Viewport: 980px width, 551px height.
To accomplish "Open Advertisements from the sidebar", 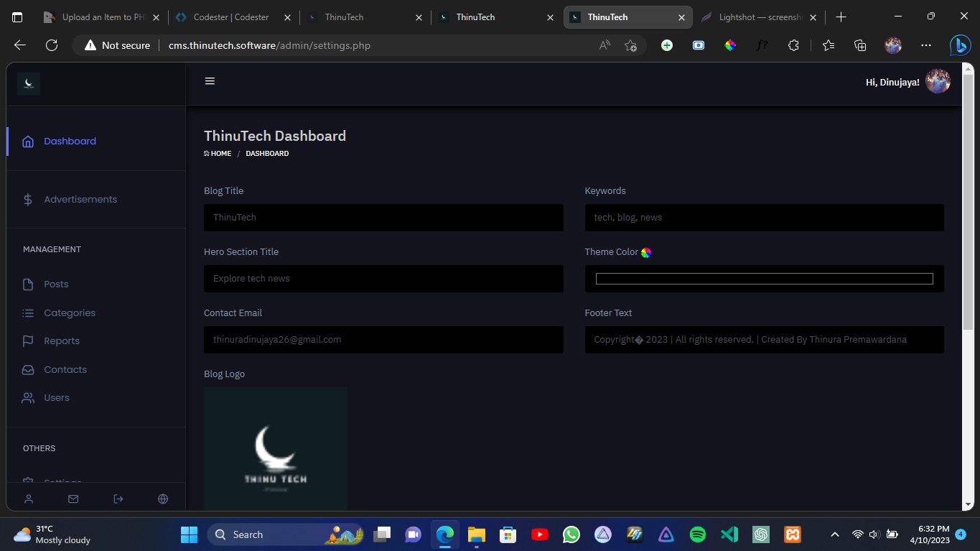I will 80,200.
